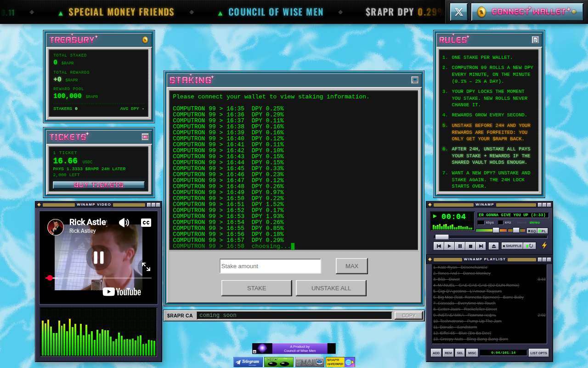
Task: Click the Winamp lightning bolt icon
Action: pyautogui.click(x=544, y=246)
